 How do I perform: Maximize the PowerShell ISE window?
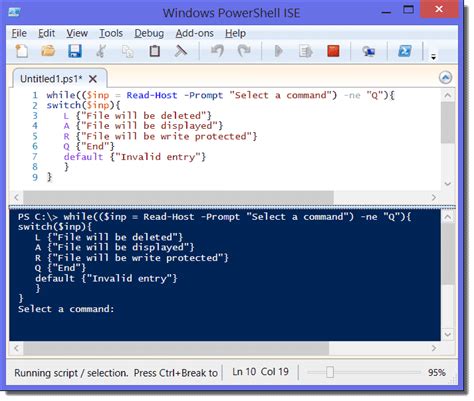pos(408,10)
